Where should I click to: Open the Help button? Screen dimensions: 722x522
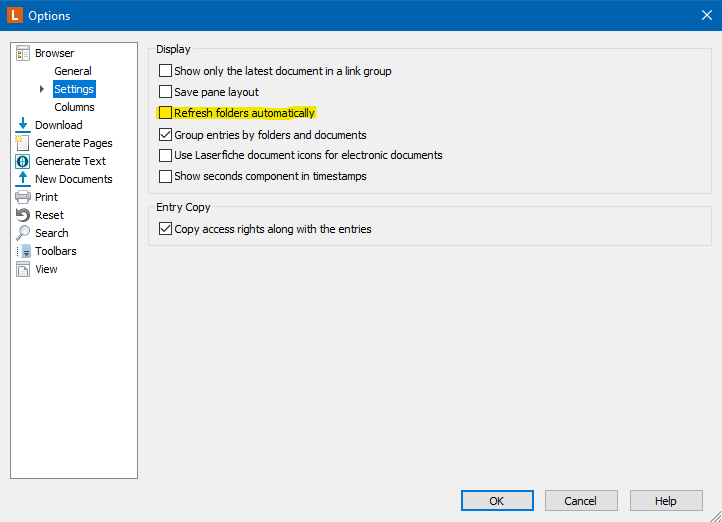point(666,500)
